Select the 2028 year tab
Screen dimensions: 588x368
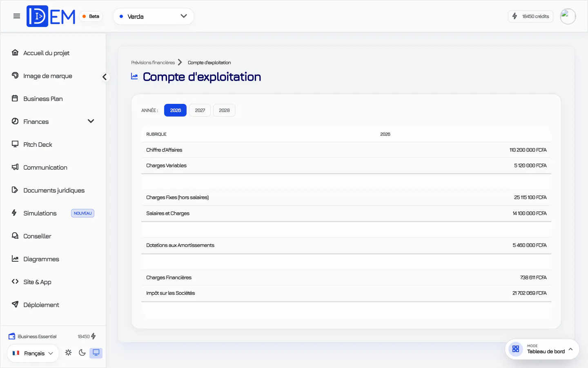point(224,110)
